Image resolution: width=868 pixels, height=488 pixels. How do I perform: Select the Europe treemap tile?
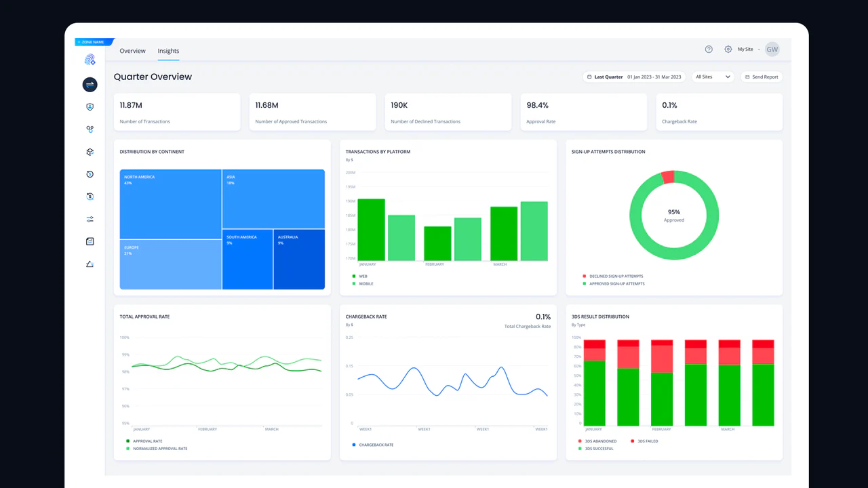pyautogui.click(x=171, y=265)
